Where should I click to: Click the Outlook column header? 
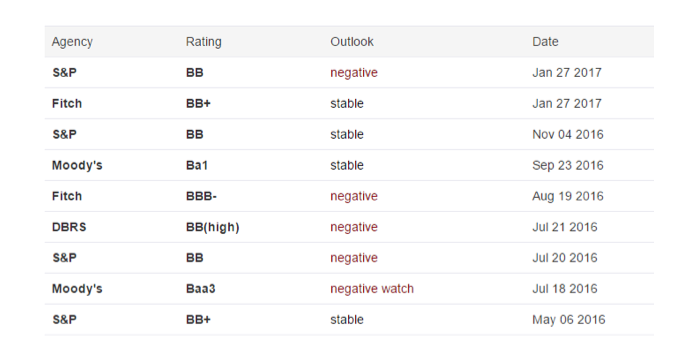pos(352,42)
